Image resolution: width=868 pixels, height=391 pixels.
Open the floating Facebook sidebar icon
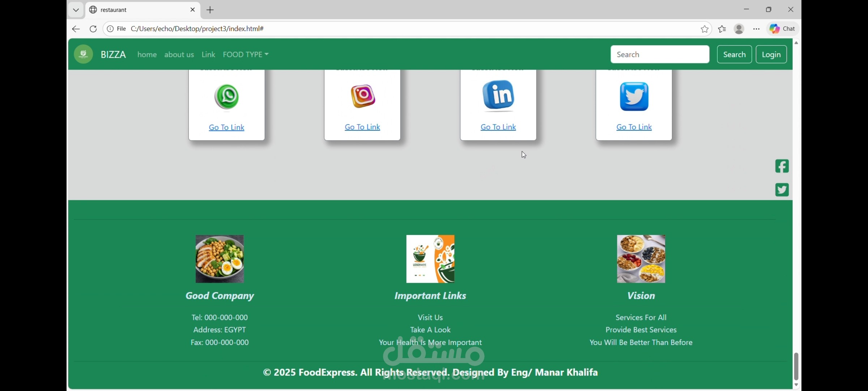tap(782, 166)
